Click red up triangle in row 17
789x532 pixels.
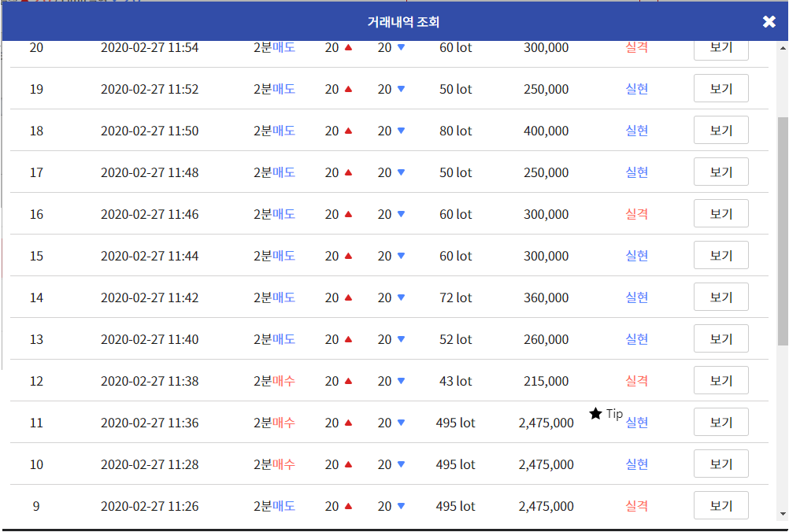pos(348,172)
